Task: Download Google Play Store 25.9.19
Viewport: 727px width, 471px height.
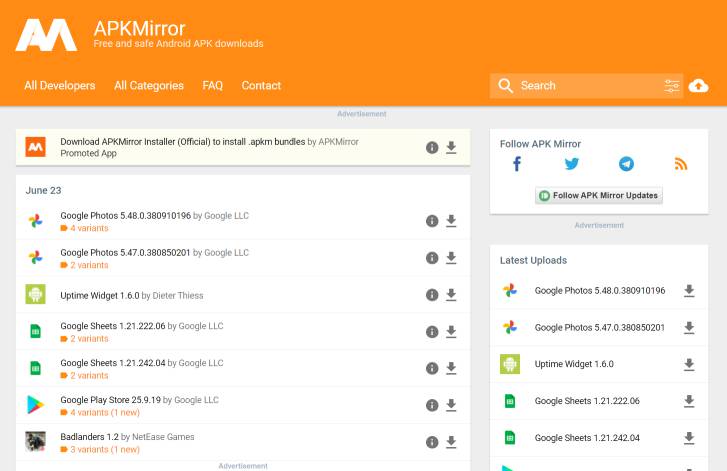Action: pyautogui.click(x=451, y=405)
